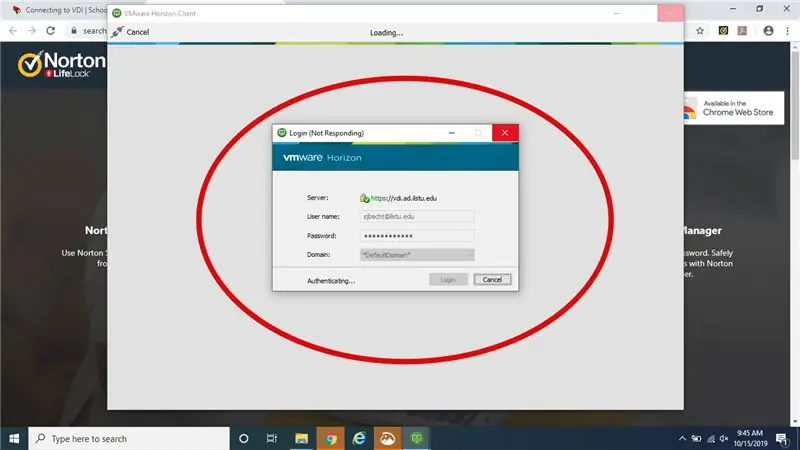Switch to Chrome from the taskbar
The height and width of the screenshot is (450, 800).
pyautogui.click(x=330, y=438)
